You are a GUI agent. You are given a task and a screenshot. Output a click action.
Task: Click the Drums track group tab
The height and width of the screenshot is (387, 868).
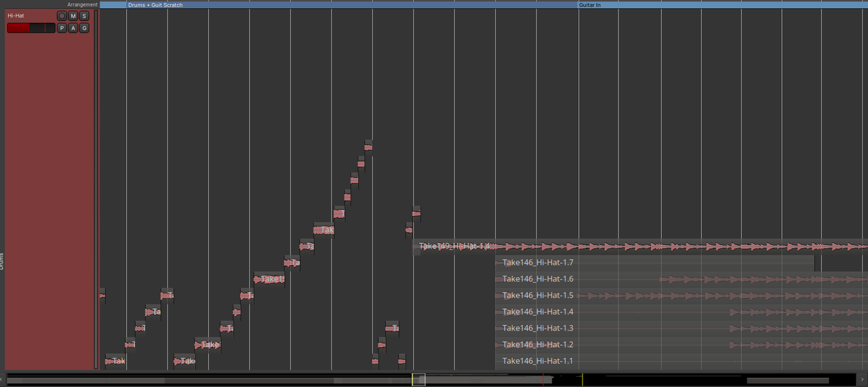coord(2,261)
